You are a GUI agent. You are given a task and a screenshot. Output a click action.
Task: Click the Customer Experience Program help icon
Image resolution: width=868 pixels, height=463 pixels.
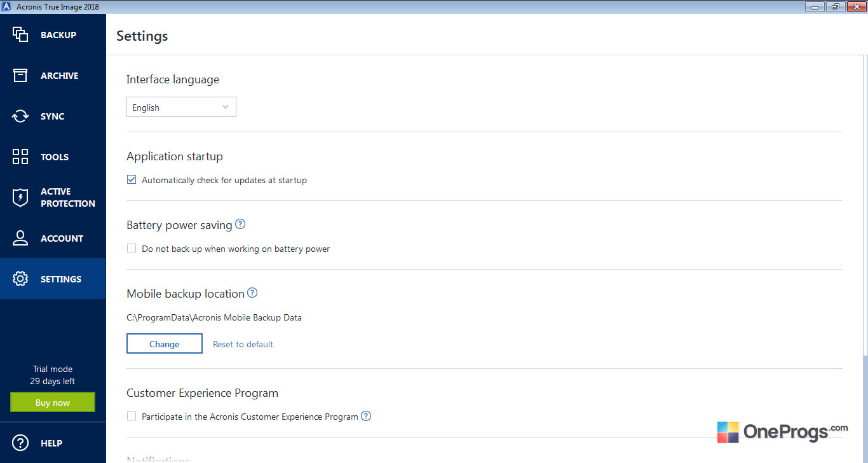click(x=366, y=417)
